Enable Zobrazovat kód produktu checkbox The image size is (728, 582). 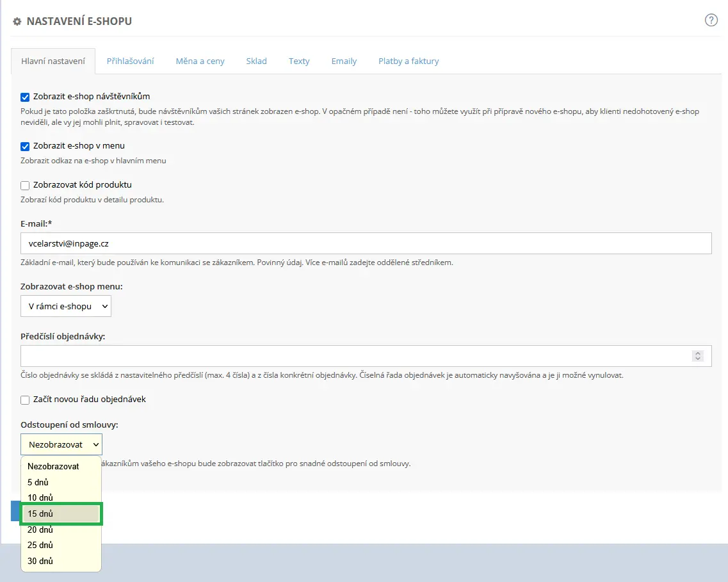click(x=25, y=185)
